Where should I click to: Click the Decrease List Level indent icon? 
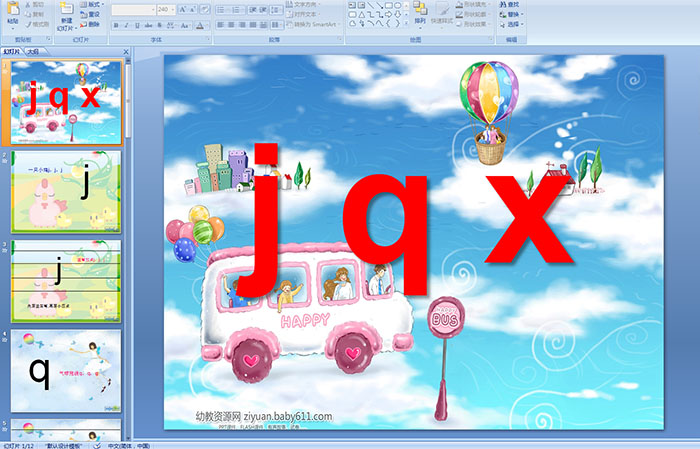tap(253, 9)
